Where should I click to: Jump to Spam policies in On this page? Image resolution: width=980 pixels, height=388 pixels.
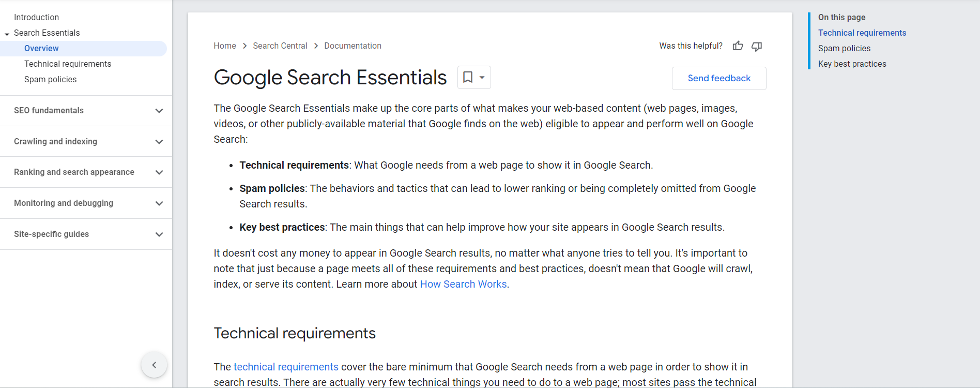[x=844, y=49]
